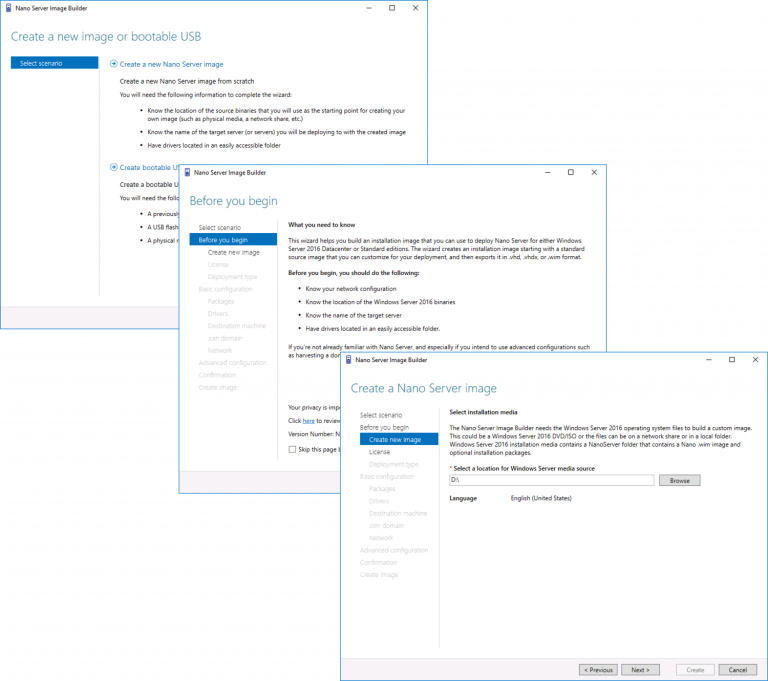This screenshot has height=681, width=768.
Task: Click the Cancel button
Action: [x=738, y=670]
